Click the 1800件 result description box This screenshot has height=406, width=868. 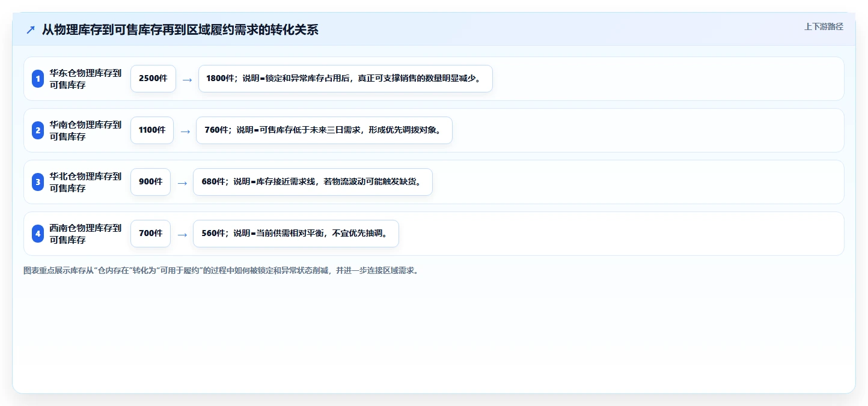pyautogui.click(x=346, y=79)
